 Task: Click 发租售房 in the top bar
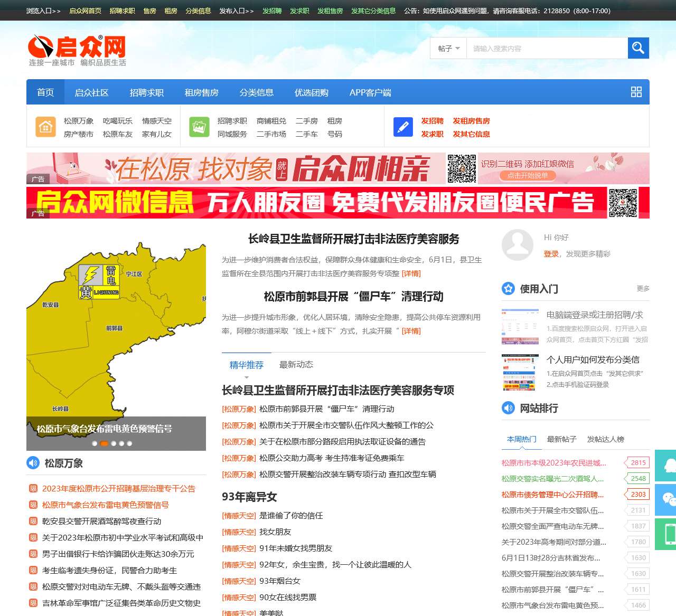[330, 11]
